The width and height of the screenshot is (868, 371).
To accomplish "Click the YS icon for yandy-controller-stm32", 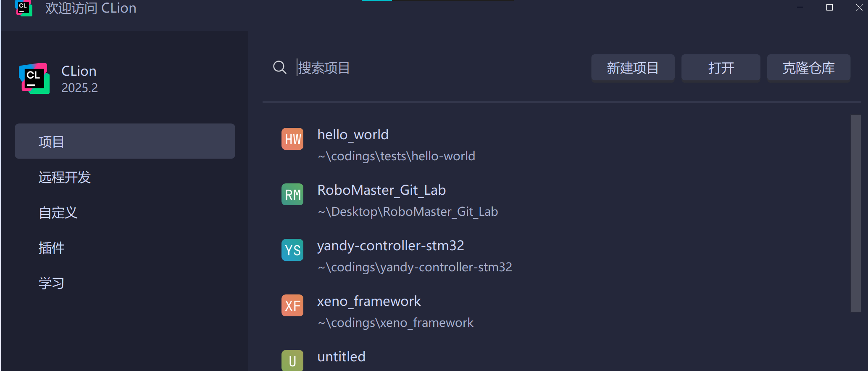I will tap(292, 250).
